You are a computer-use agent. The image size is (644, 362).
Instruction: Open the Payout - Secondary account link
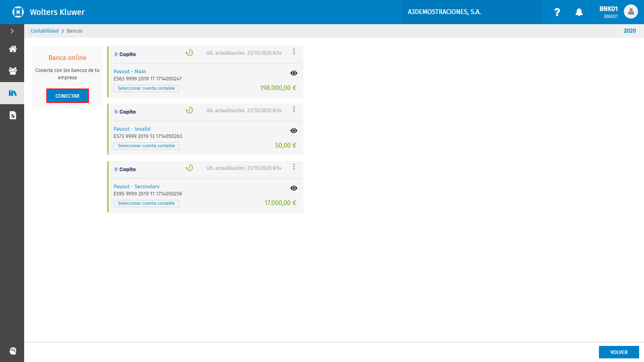136,187
